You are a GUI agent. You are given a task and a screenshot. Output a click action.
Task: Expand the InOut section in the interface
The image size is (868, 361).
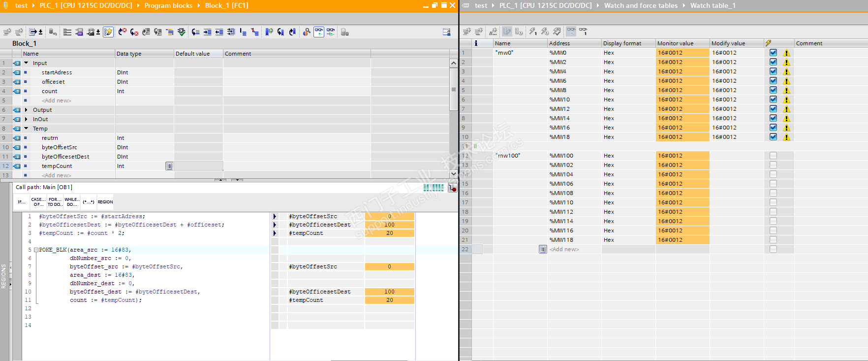tap(26, 119)
